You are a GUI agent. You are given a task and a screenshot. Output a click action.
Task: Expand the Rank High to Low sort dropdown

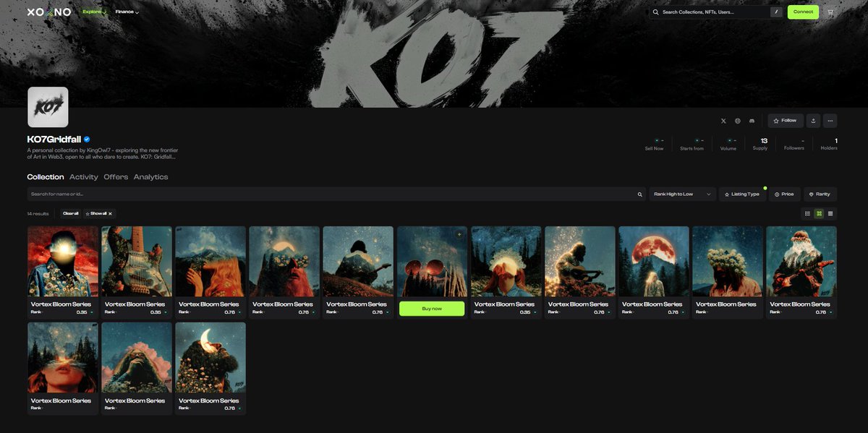pyautogui.click(x=682, y=194)
